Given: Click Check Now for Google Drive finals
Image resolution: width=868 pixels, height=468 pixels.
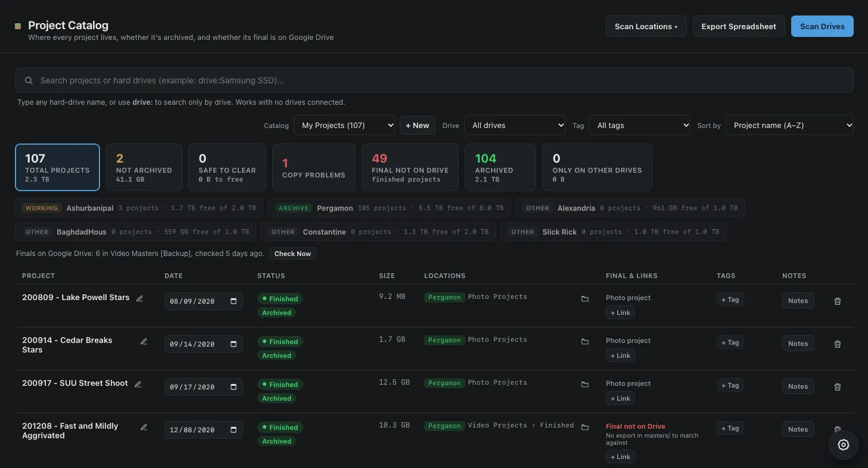Looking at the screenshot, I should coord(293,254).
